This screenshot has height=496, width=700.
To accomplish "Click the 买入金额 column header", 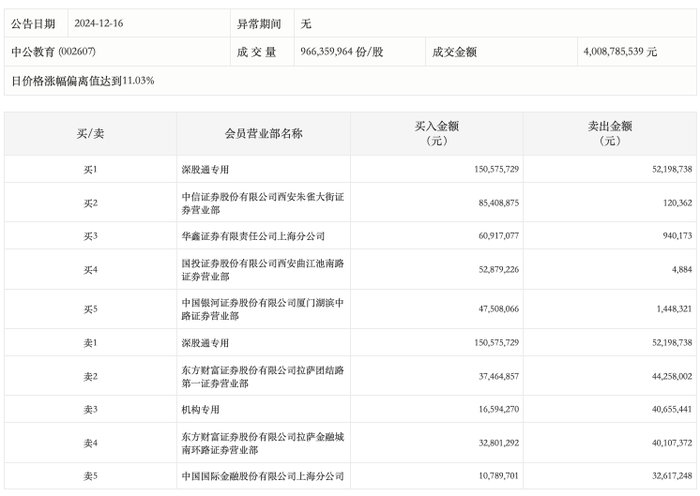I will tap(436, 133).
